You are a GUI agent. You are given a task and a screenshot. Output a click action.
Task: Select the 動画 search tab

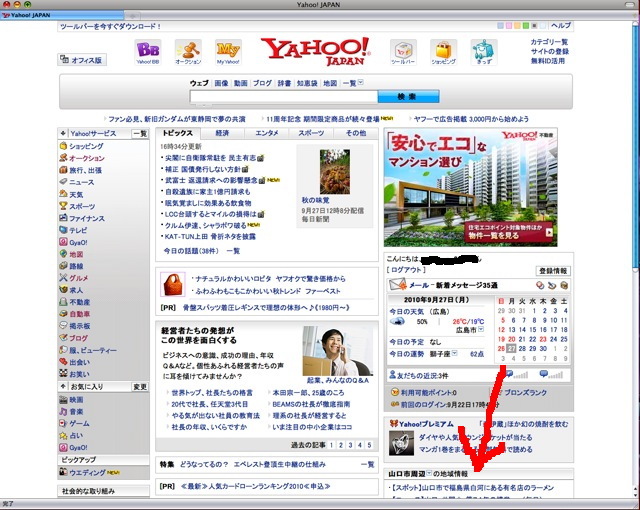click(x=241, y=83)
